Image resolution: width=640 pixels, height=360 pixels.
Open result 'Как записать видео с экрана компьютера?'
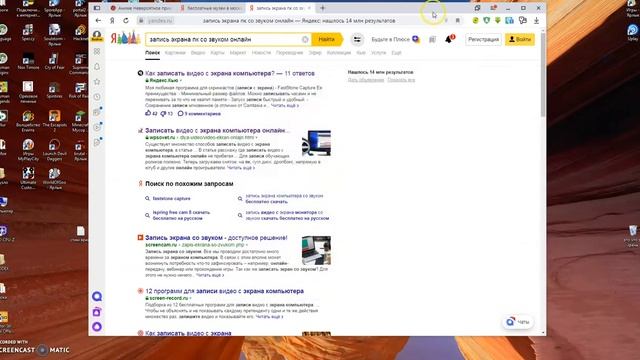point(230,73)
